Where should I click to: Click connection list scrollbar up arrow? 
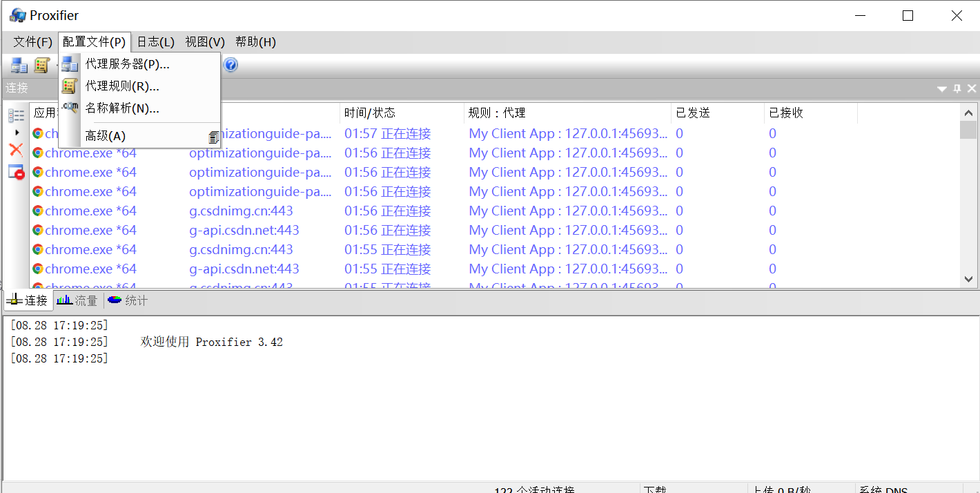tap(968, 113)
